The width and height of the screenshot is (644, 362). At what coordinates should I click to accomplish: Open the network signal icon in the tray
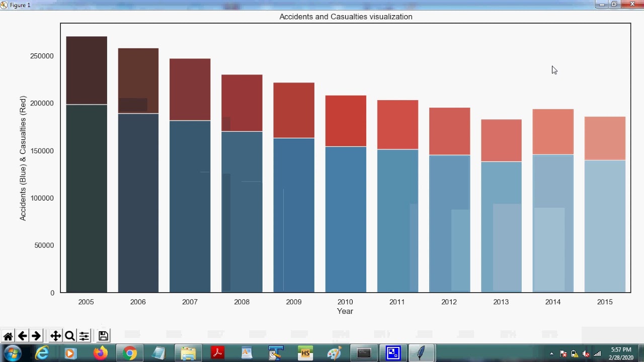[x=597, y=354]
